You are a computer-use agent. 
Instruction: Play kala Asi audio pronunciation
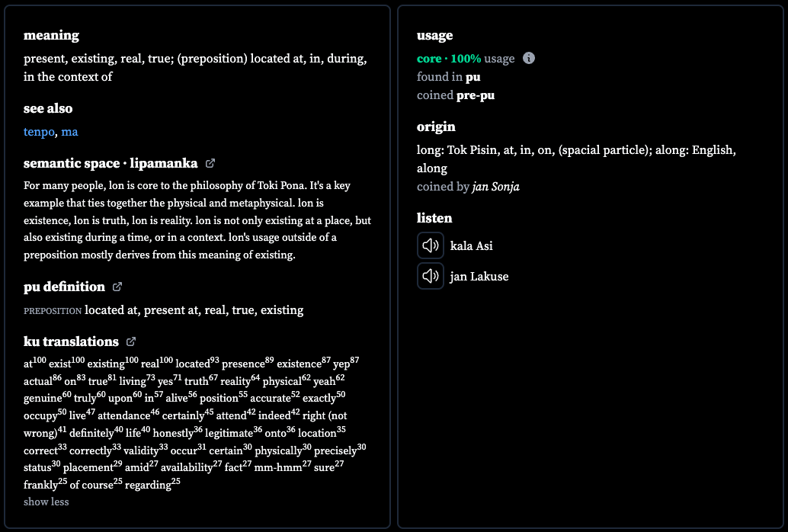[430, 245]
